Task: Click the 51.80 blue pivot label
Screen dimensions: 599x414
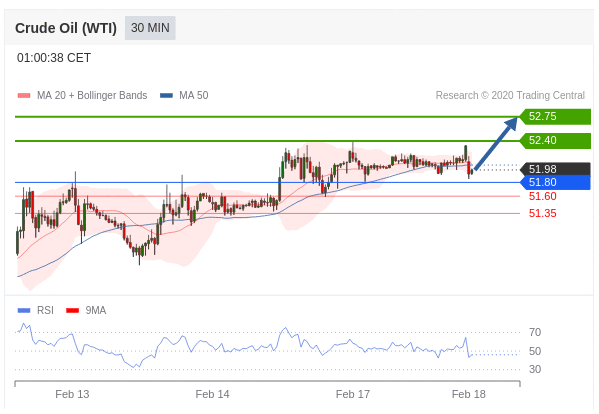Action: coord(555,183)
